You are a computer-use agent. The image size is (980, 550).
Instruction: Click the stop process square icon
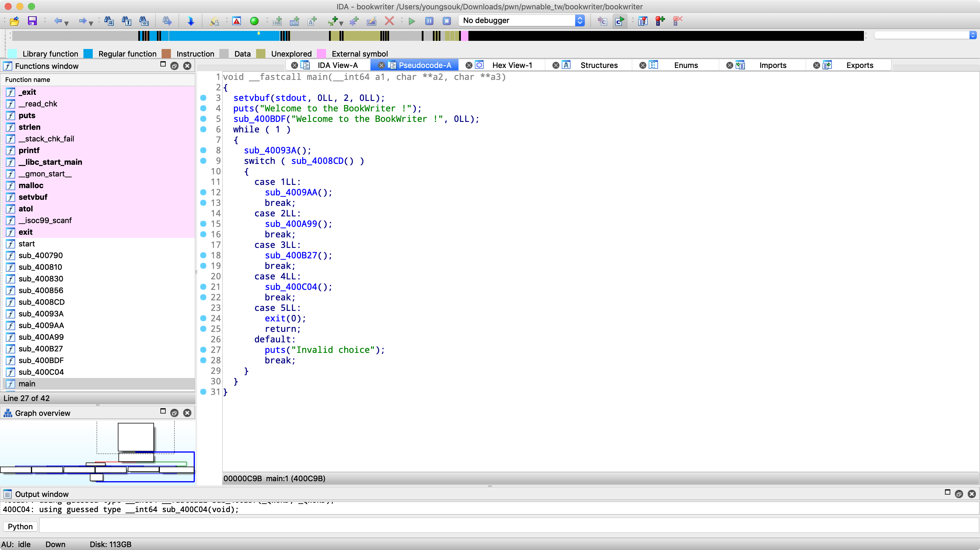447,21
